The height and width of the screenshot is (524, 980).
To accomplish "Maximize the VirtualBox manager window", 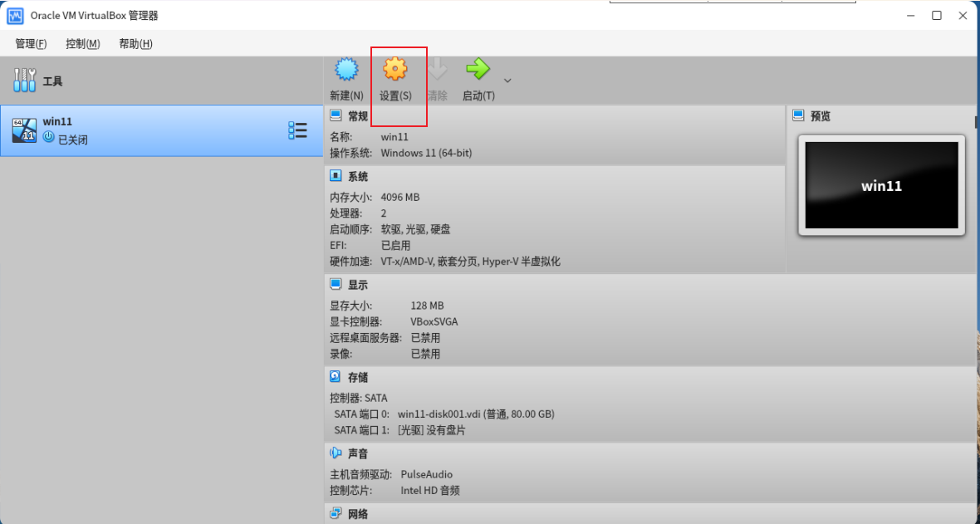I will (936, 16).
